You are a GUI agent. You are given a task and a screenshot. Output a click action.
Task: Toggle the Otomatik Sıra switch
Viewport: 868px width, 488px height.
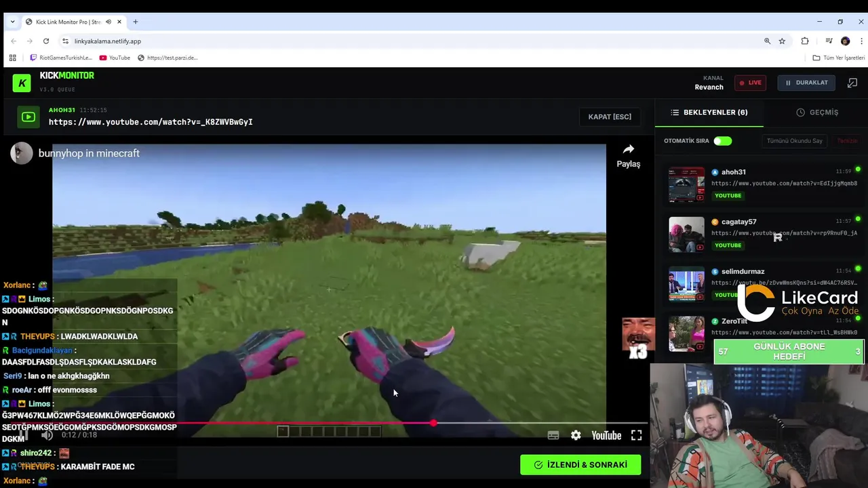click(x=722, y=141)
